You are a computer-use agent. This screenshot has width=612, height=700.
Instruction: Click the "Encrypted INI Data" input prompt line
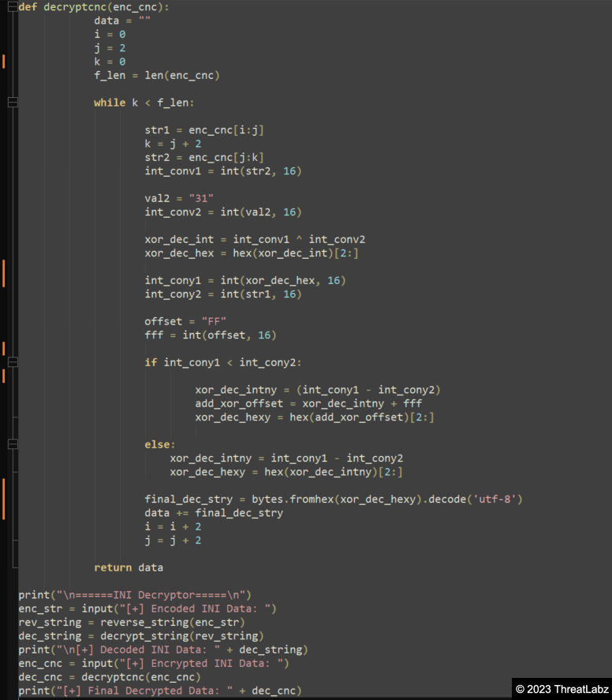(x=154, y=664)
